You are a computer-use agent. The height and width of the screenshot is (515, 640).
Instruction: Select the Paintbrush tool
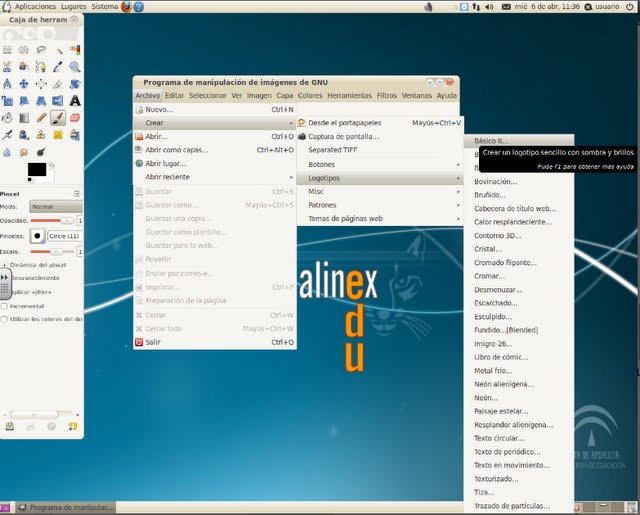point(58,118)
